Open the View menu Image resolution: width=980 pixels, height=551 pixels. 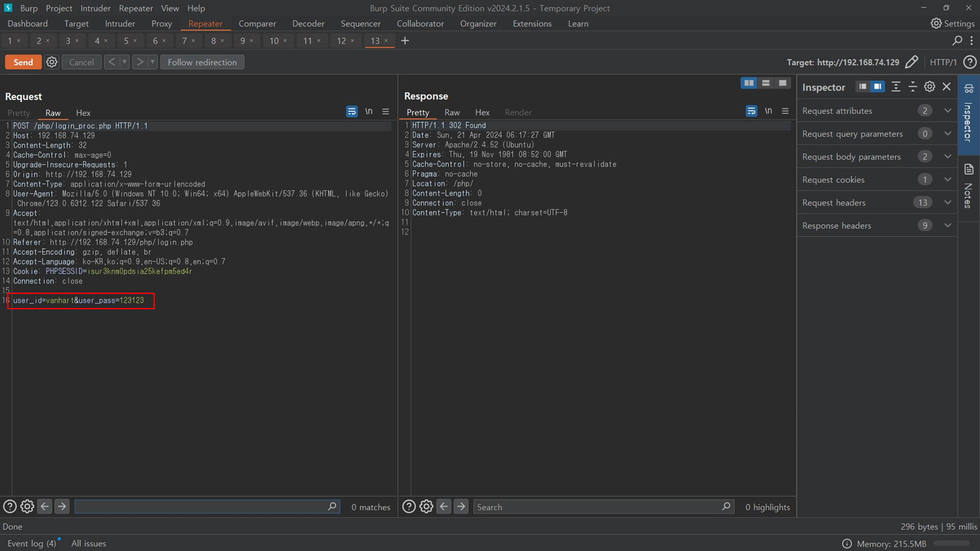[x=170, y=8]
